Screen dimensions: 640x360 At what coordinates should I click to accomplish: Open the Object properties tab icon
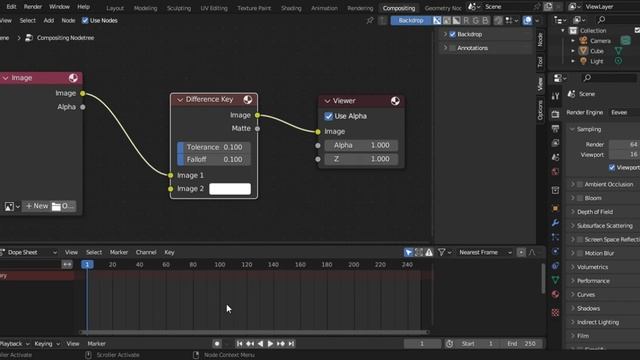pyautogui.click(x=555, y=209)
